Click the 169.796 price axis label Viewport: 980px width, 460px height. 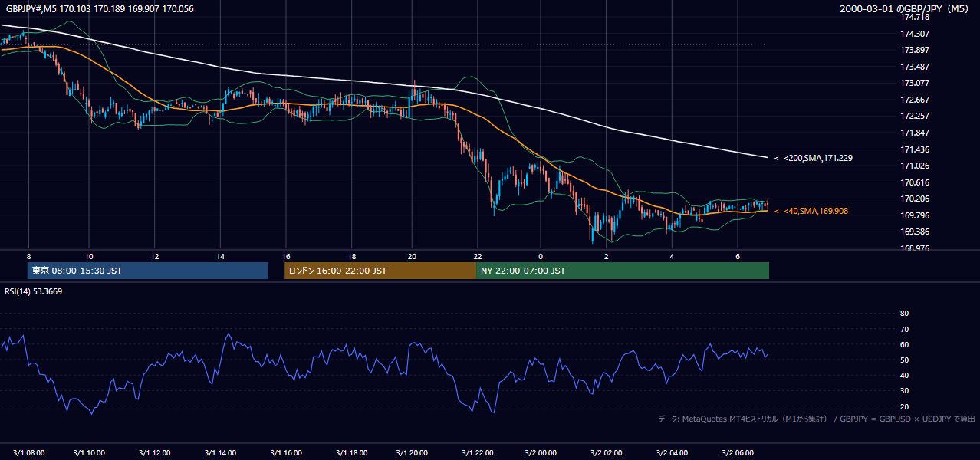[x=915, y=215]
